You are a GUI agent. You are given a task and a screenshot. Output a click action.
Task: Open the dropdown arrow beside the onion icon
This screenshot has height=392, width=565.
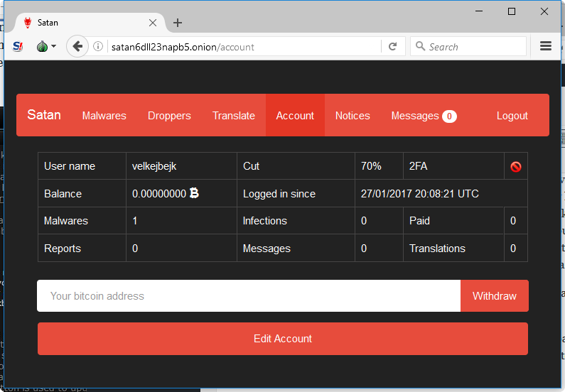(54, 46)
